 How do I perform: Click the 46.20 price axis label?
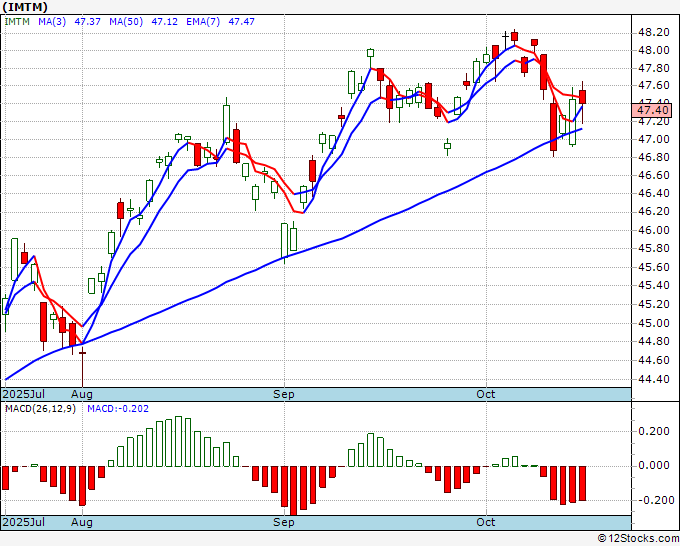[654, 211]
